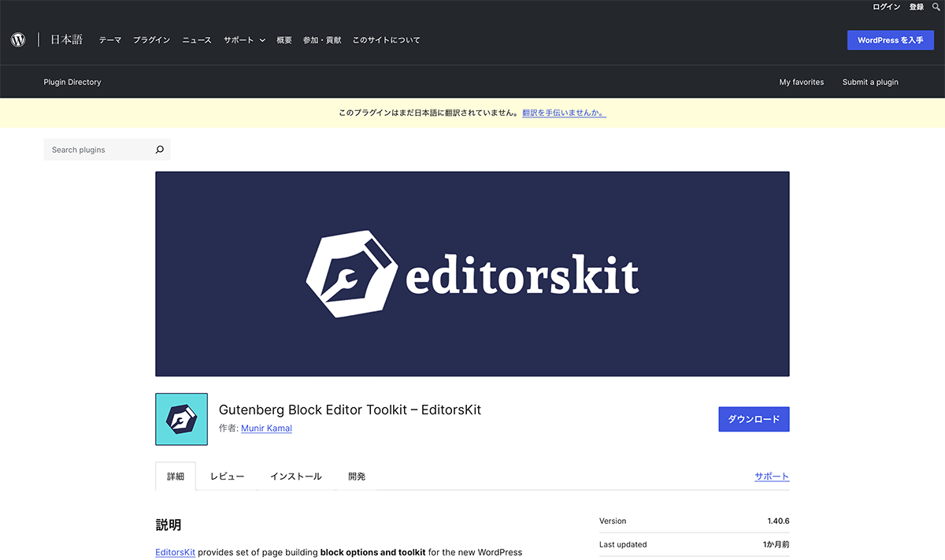Viewport: 945px width, 560px height.
Task: Open My favorites link
Action: [802, 82]
